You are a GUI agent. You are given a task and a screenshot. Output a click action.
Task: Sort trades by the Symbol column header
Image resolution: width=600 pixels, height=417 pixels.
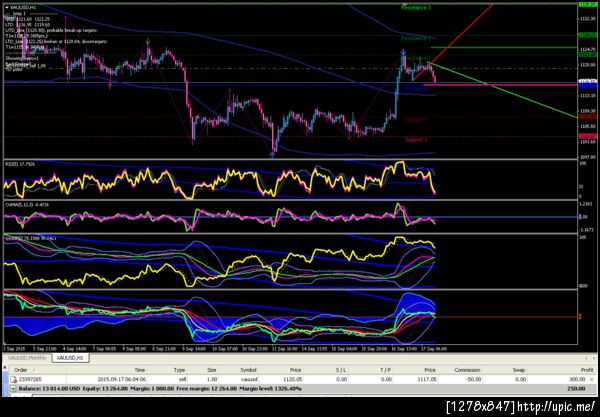tap(248, 370)
